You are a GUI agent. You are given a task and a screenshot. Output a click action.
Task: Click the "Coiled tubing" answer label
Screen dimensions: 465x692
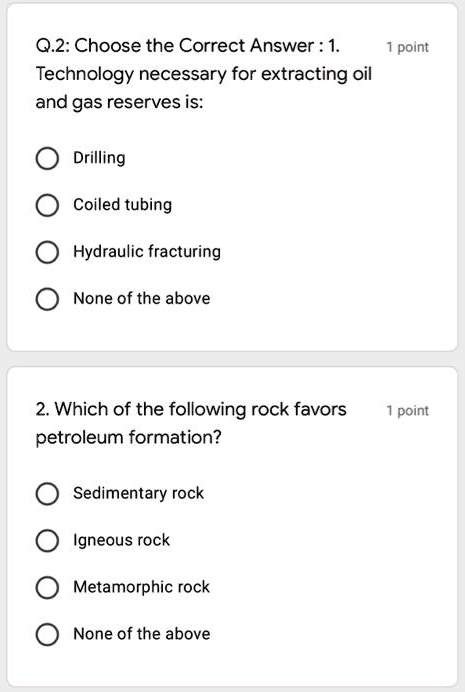123,205
